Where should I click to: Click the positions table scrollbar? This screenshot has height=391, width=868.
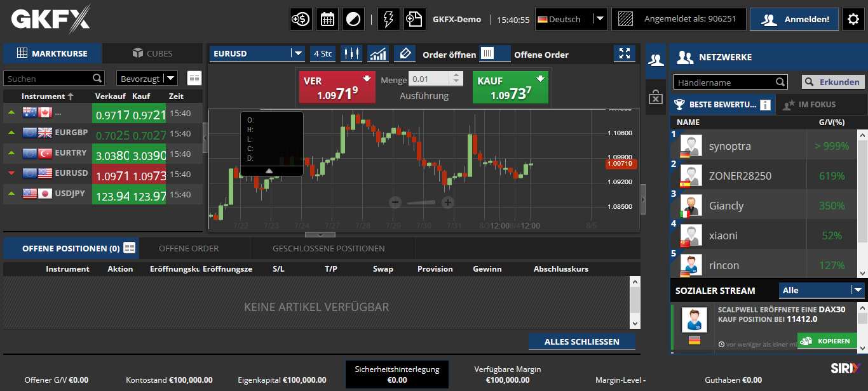(x=635, y=302)
